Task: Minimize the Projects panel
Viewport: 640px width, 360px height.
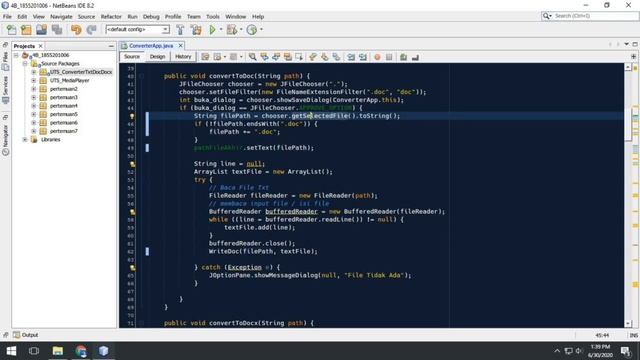Action: click(x=111, y=46)
